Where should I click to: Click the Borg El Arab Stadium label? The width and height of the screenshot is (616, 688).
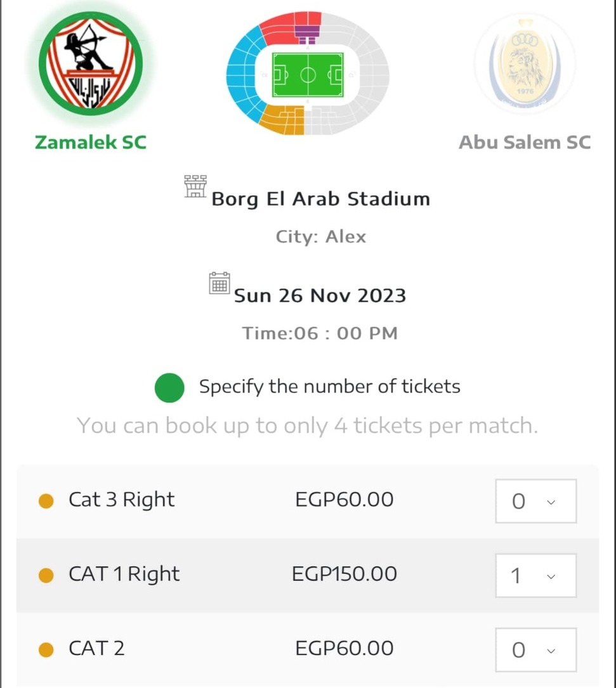[x=320, y=199]
